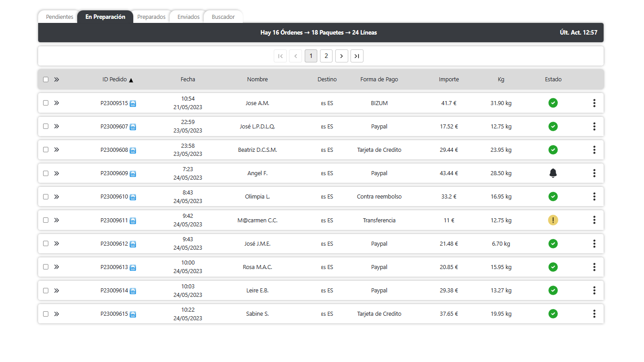Image resolution: width=644 pixels, height=362 pixels.
Task: Open the blue m icon for order P23009610
Action: point(133,197)
